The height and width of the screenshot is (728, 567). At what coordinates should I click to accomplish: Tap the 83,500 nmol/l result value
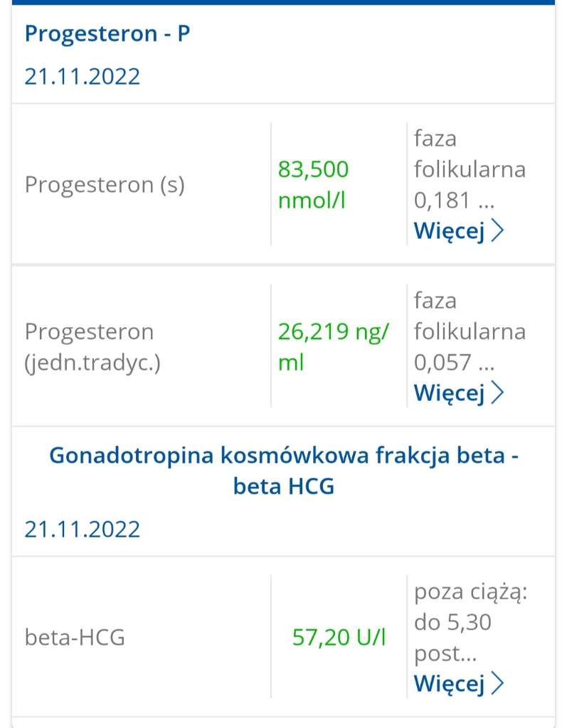pos(313,185)
